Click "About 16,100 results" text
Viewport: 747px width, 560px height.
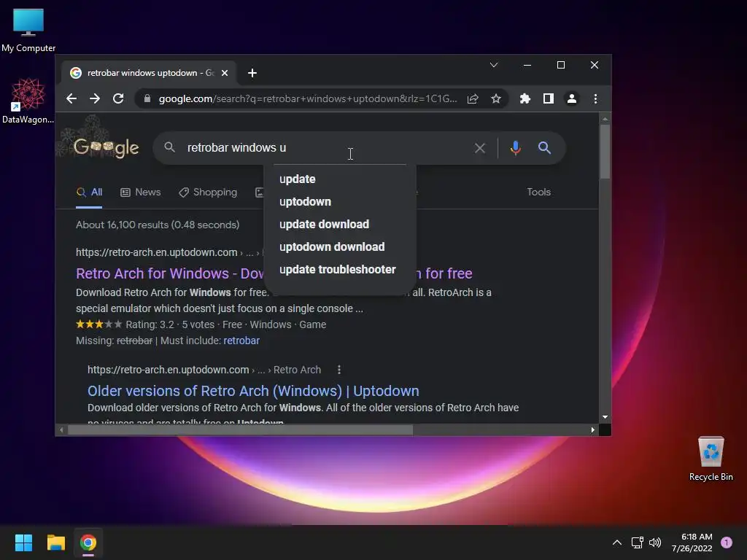[122, 225]
